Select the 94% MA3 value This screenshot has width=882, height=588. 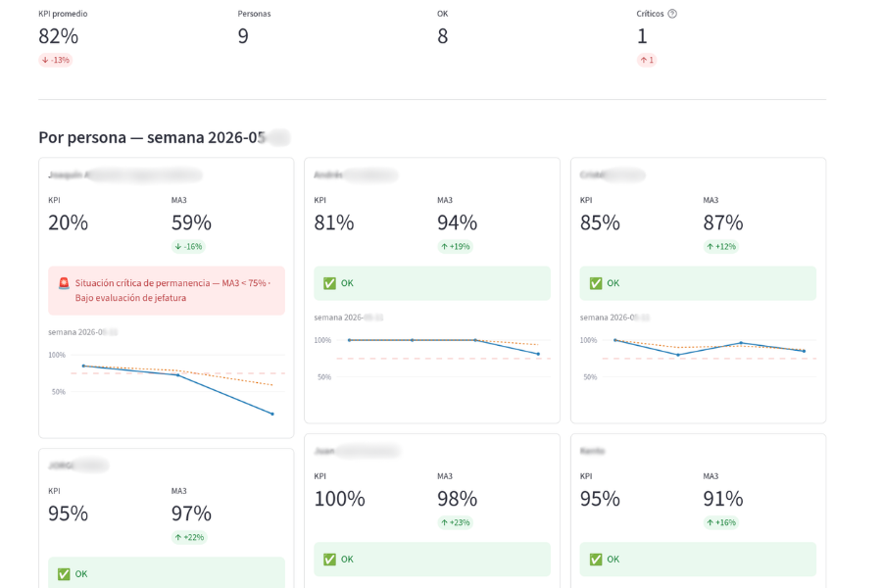[458, 222]
